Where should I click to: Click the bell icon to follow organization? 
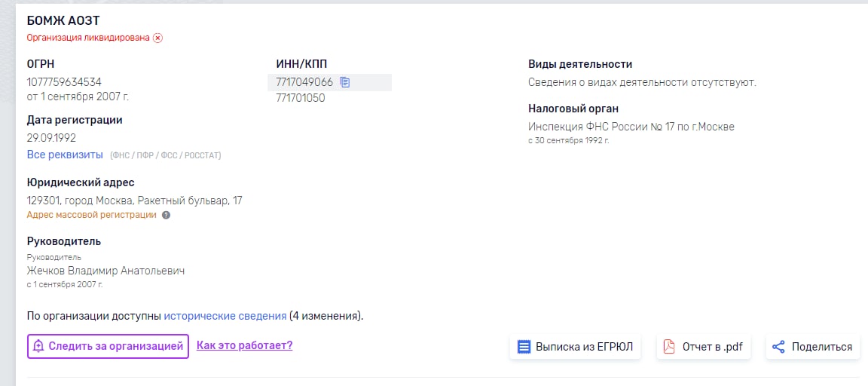(x=38, y=346)
